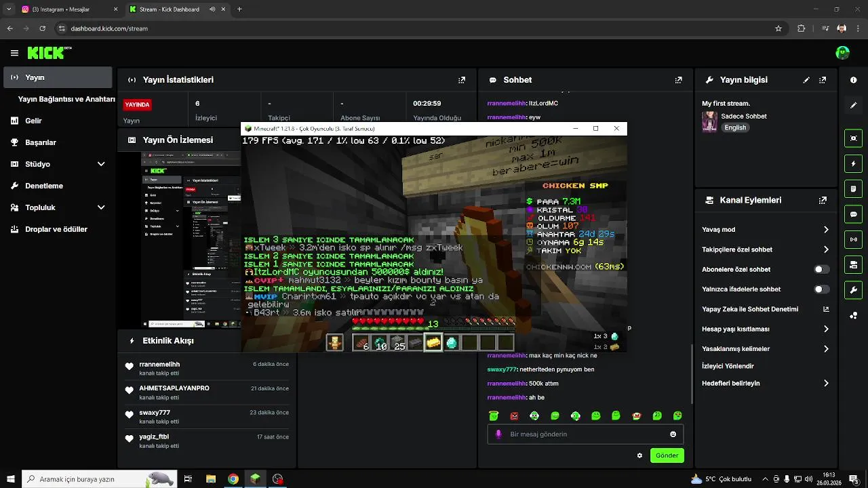Toggle the wrench widget icon in right rail
Screen dimensions: 868x488
tap(853, 290)
